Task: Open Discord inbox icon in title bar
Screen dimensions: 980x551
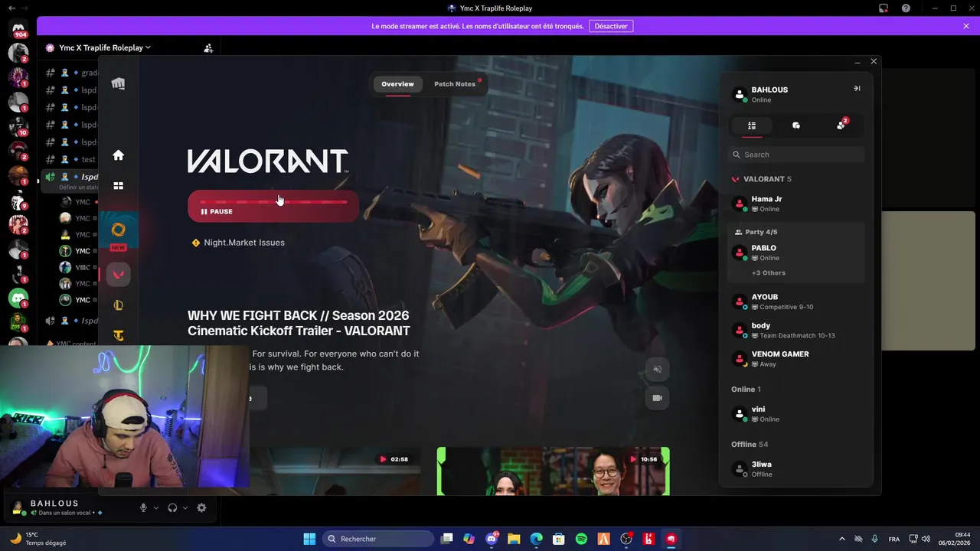Action: click(884, 8)
